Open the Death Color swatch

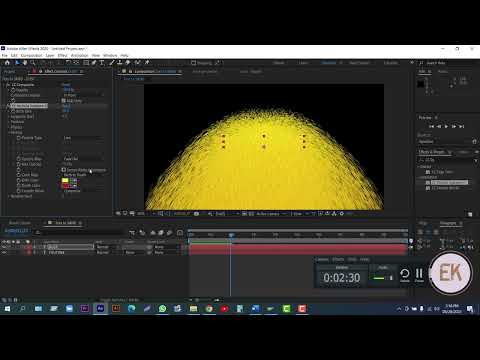(65, 186)
